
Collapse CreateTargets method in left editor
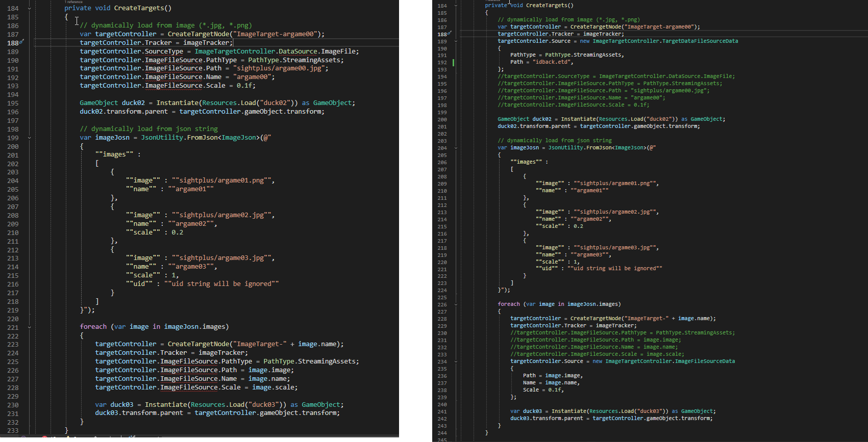(29, 9)
